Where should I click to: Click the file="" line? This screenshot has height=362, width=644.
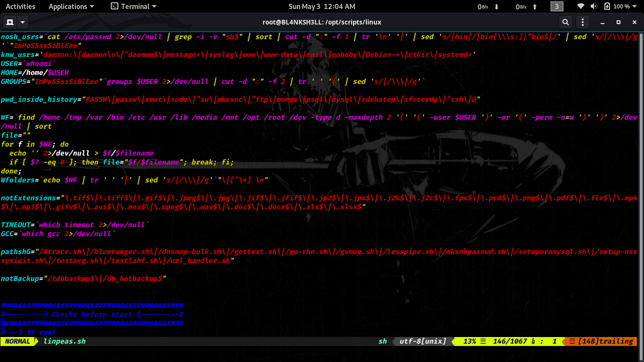[x=16, y=135]
